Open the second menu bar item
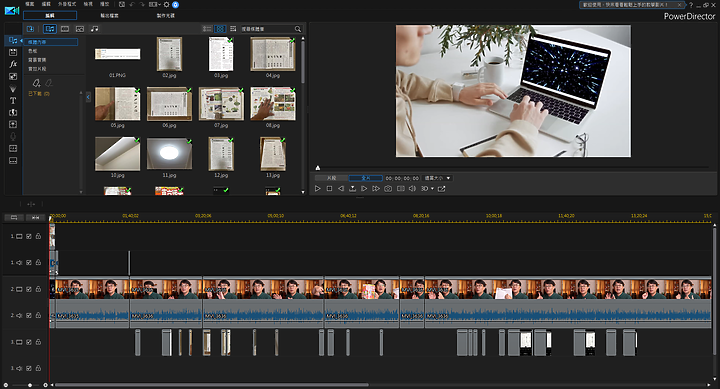Screen dimensions: 720x389 click(x=46, y=4)
